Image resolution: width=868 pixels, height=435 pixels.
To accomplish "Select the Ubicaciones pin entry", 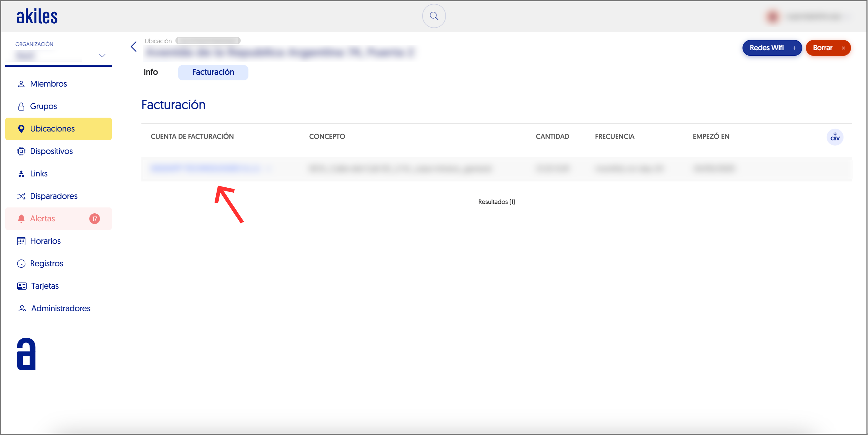I will (52, 128).
